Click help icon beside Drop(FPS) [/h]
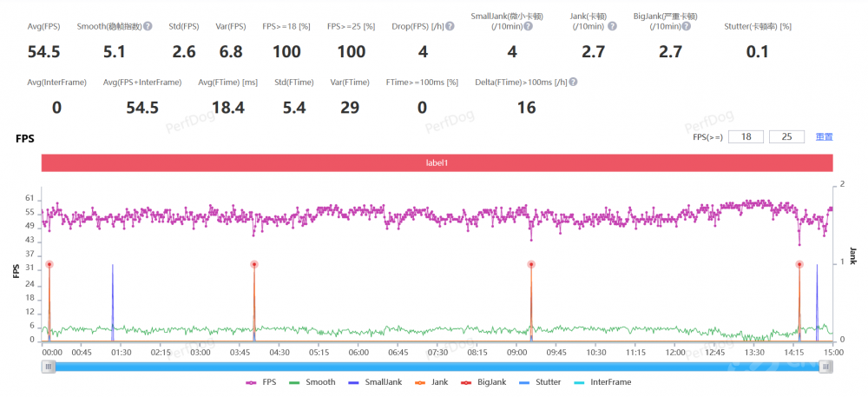 (450, 26)
